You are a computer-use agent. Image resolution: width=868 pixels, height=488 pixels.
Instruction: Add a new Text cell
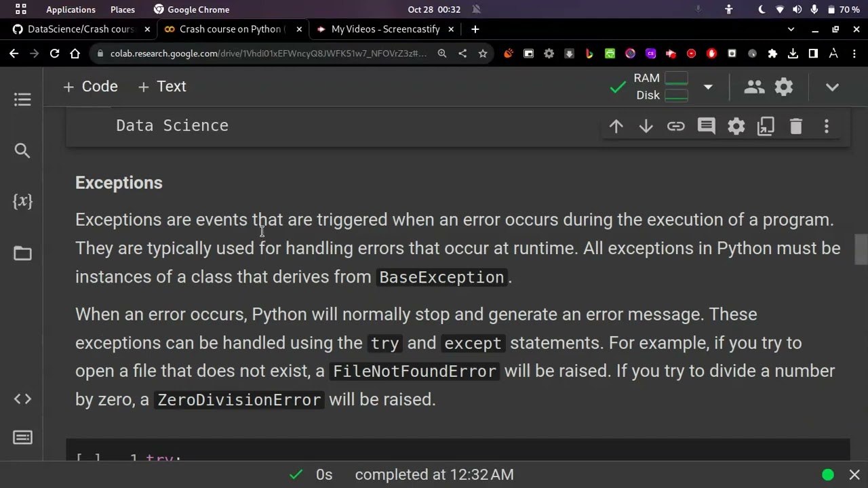[x=161, y=87]
